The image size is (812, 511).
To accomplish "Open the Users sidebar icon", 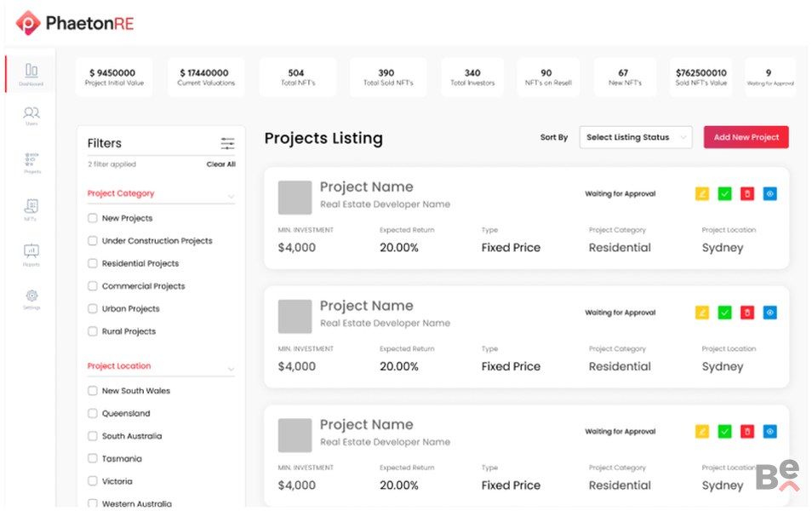I will point(31,114).
